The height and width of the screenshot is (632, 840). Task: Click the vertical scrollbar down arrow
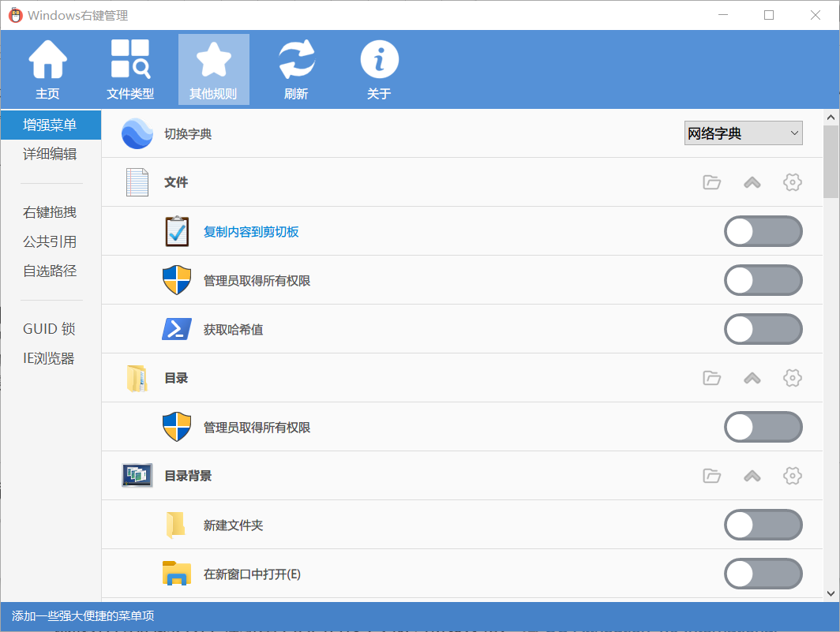point(831,593)
